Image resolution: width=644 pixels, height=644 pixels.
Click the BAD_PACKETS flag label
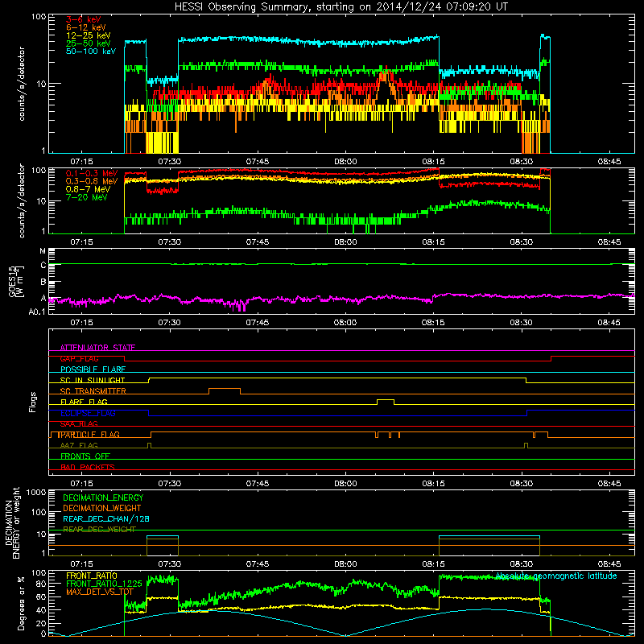(x=88, y=467)
